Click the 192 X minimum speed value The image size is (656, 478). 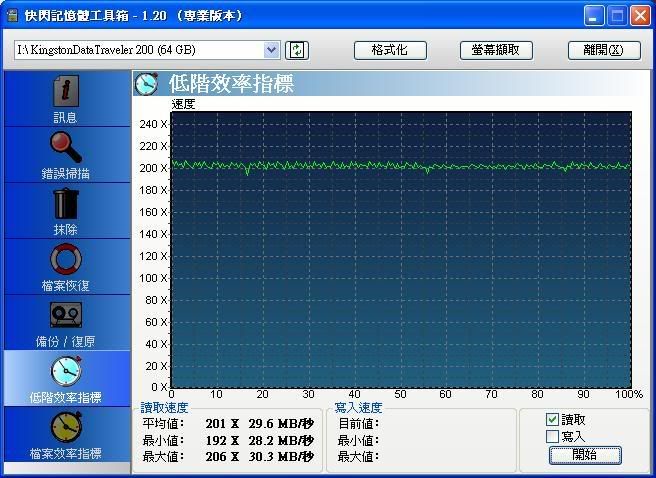coord(222,440)
